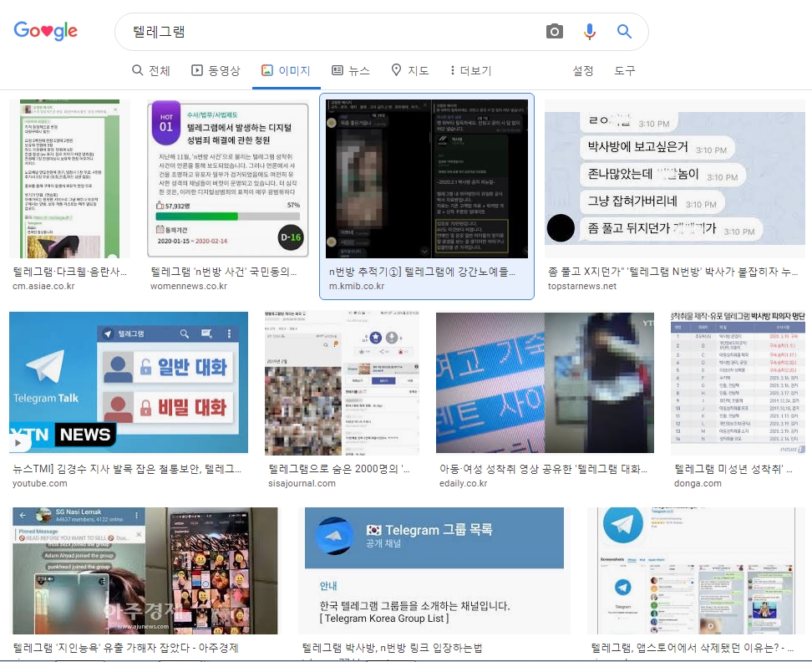Open topstarnews chat bubbles image

[675, 179]
